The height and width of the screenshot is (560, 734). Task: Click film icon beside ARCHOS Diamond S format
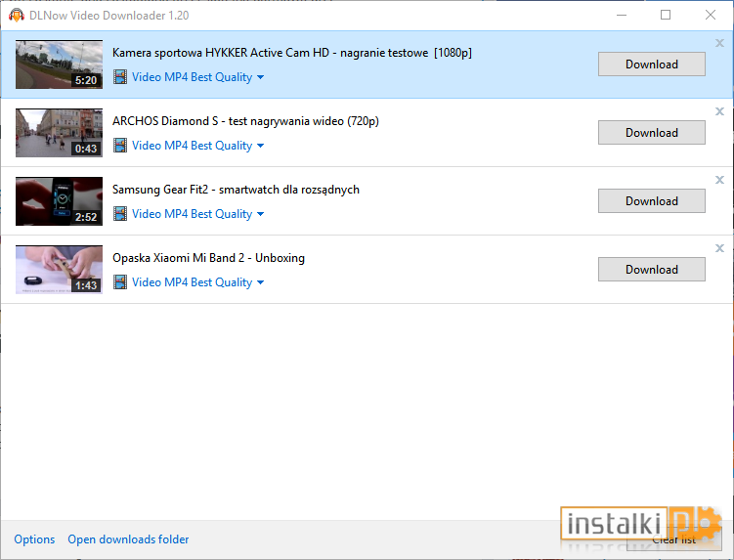[120, 146]
